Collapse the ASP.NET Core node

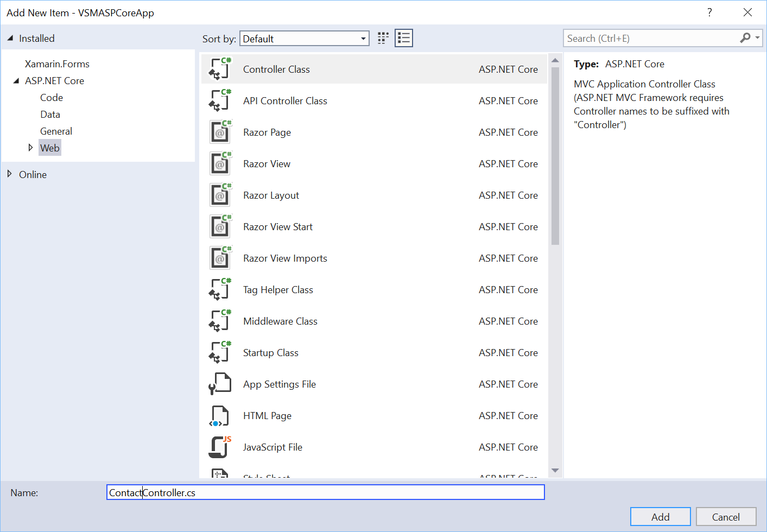click(16, 81)
